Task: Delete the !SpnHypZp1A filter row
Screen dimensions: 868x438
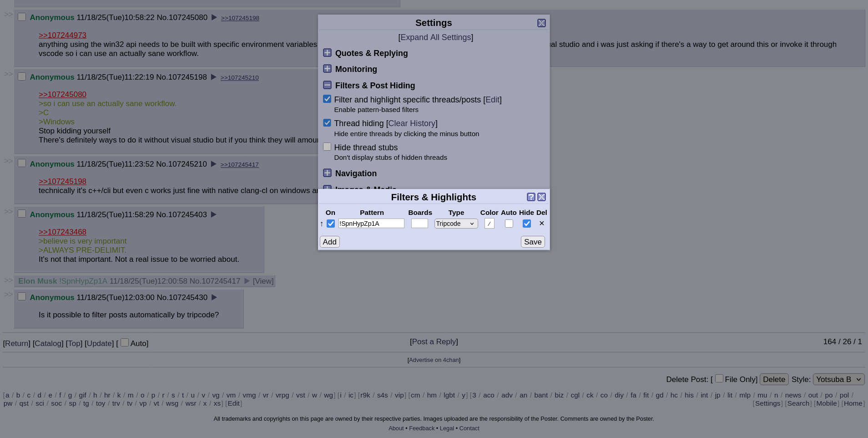Action: 541,224
